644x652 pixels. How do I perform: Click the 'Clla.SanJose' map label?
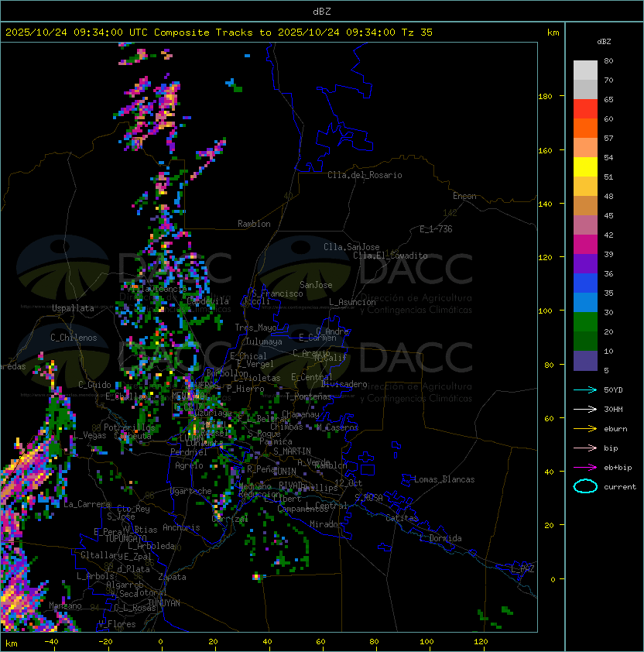(351, 247)
